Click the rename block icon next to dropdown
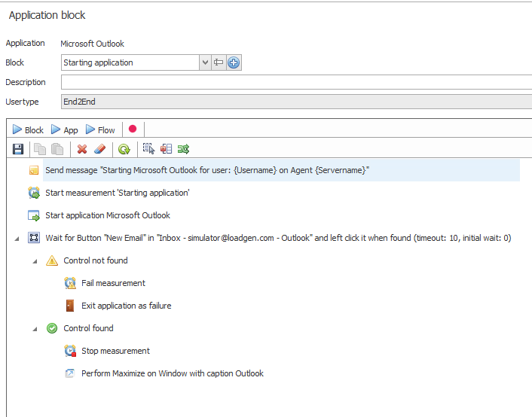The width and height of the screenshot is (532, 417). 219,62
